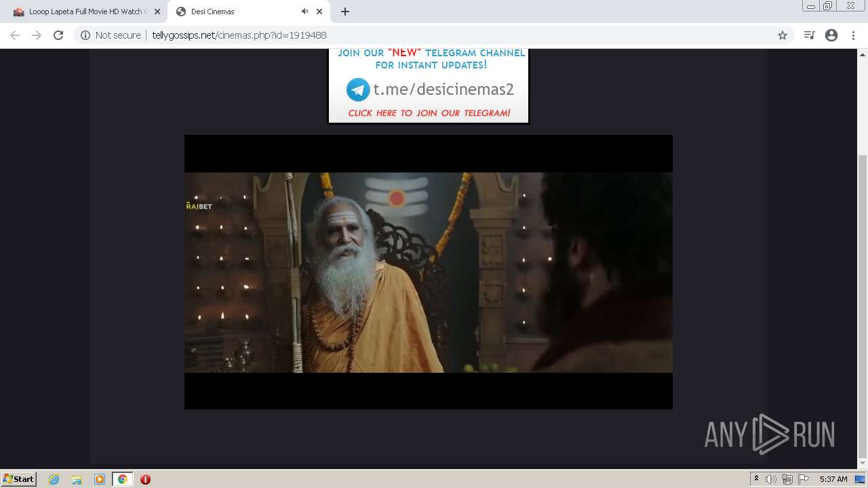
Task: Open a new browser tab
Action: pyautogui.click(x=345, y=12)
